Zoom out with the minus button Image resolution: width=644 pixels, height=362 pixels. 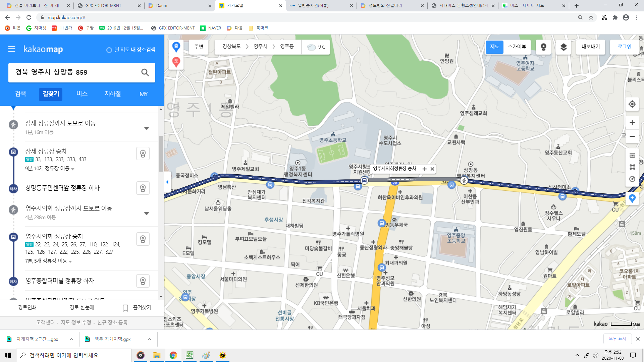click(632, 136)
